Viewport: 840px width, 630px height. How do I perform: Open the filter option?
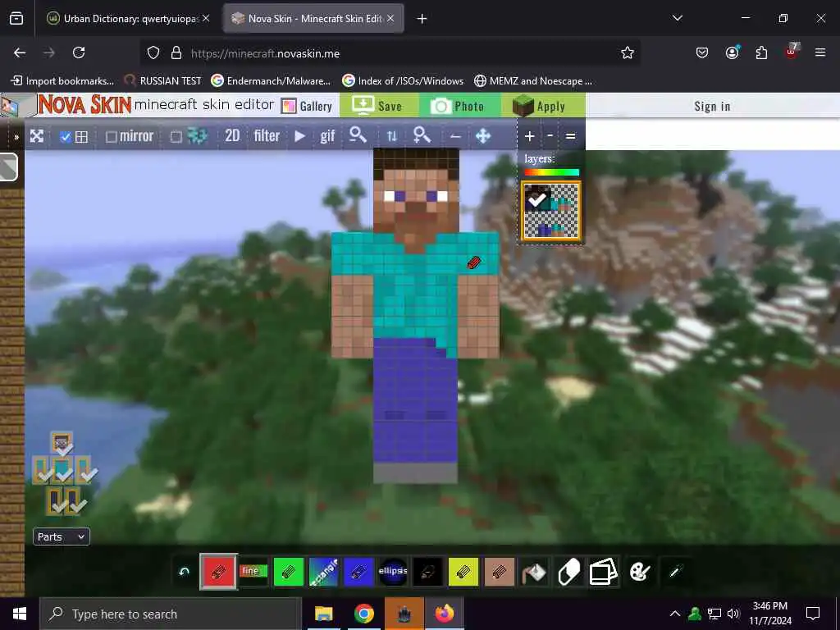tap(267, 136)
